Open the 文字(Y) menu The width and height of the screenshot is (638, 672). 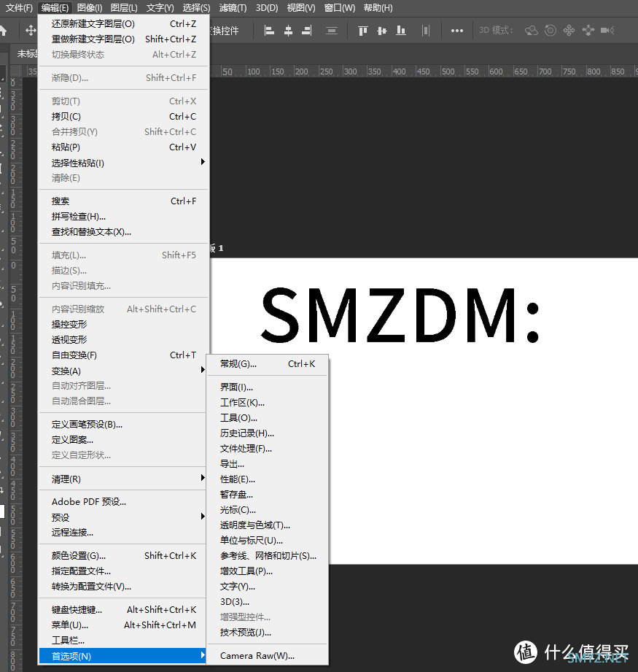(160, 8)
